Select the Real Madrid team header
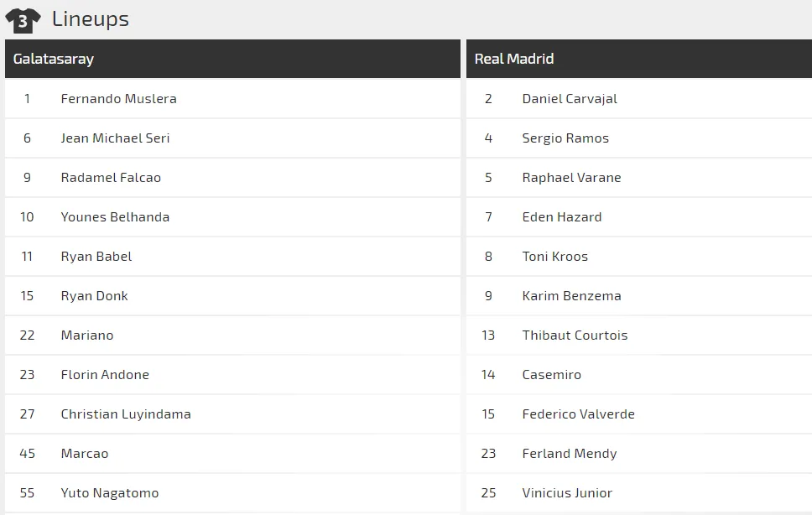Screen dimensions: 812x515 click(639, 59)
